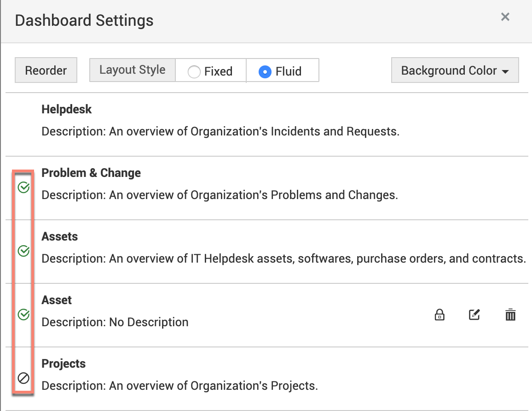The height and width of the screenshot is (411, 532).
Task: Click the Asset 'No Description' text
Action: point(149,322)
